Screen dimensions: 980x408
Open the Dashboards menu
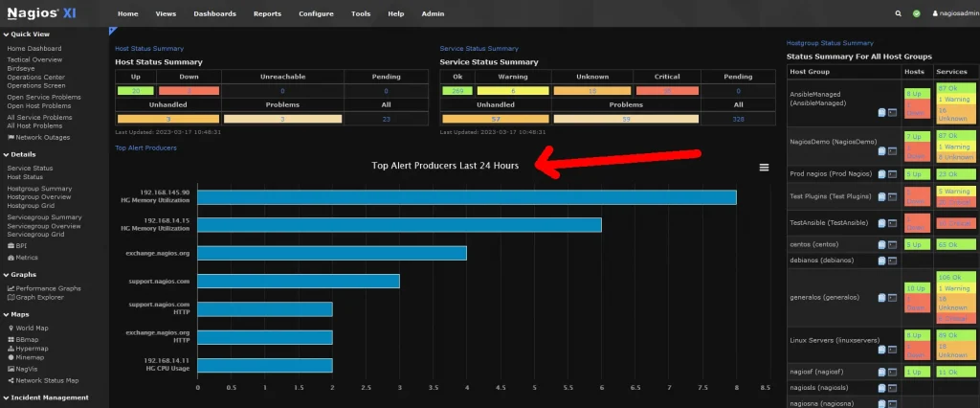point(214,13)
